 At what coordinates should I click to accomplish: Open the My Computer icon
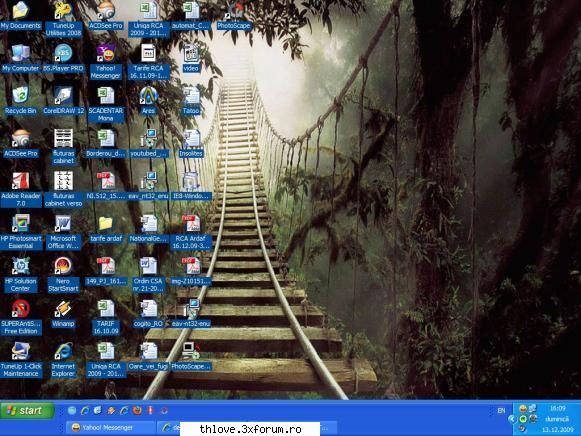coord(20,58)
